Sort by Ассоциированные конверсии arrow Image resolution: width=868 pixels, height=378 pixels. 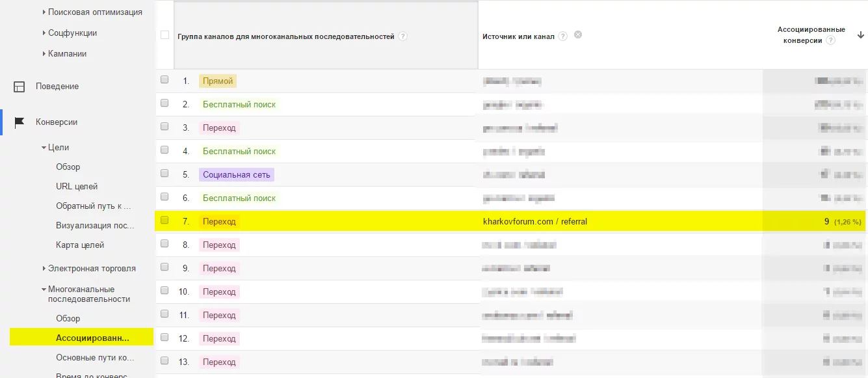[x=860, y=35]
